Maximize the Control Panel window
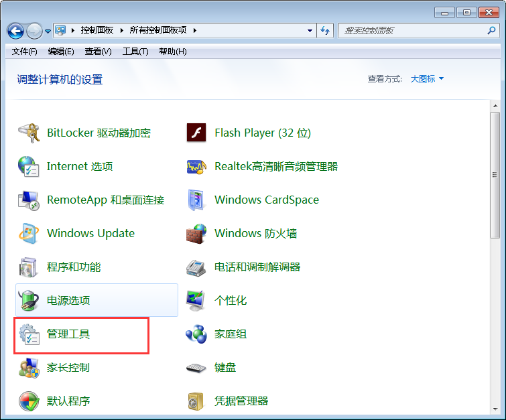The width and height of the screenshot is (506, 420). tap(466, 13)
